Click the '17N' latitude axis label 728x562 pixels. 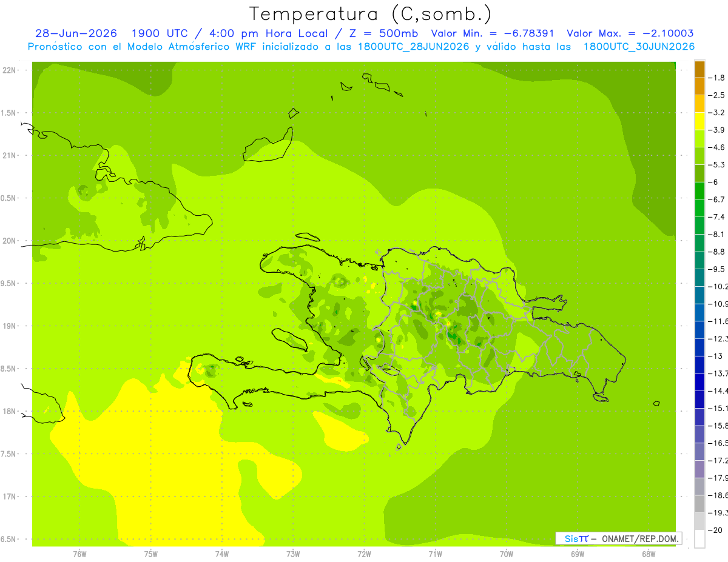pos(10,497)
